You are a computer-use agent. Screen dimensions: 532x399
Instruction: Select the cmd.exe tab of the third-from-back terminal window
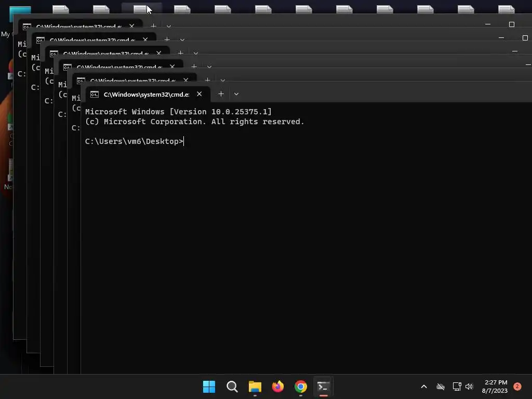(108, 52)
